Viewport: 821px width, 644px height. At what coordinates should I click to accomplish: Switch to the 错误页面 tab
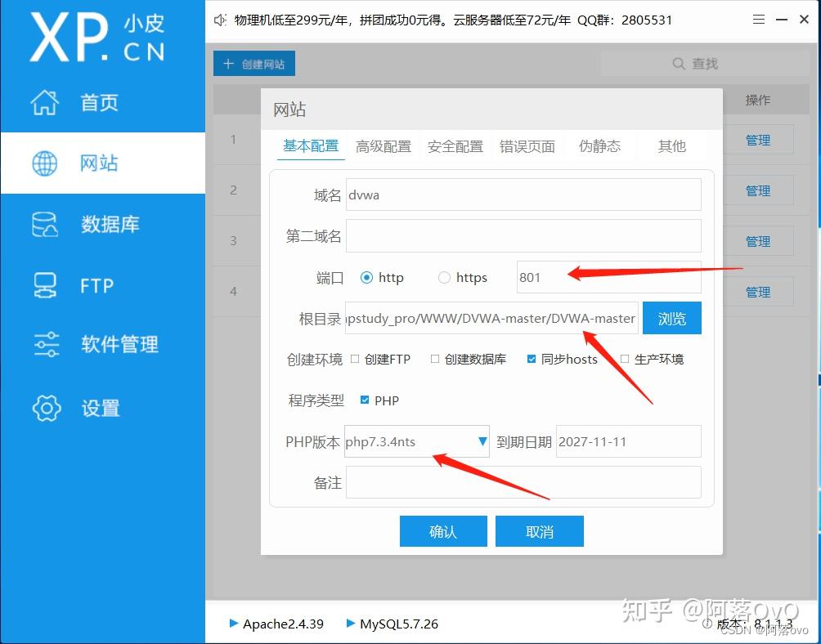click(x=527, y=146)
